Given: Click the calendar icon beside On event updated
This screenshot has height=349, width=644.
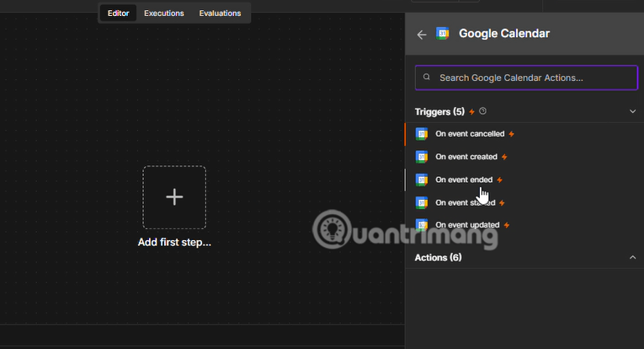Looking at the screenshot, I should (422, 225).
